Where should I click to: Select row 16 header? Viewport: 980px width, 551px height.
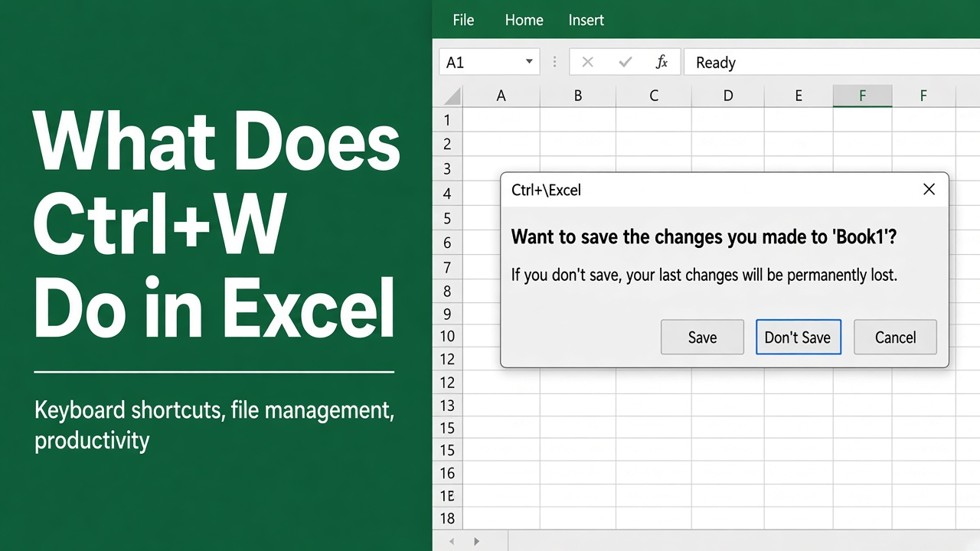448,474
